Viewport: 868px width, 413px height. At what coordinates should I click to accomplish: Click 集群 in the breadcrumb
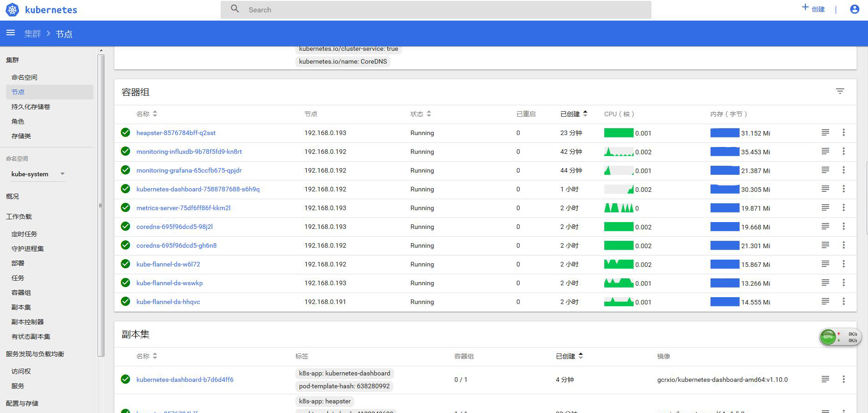pyautogui.click(x=33, y=34)
